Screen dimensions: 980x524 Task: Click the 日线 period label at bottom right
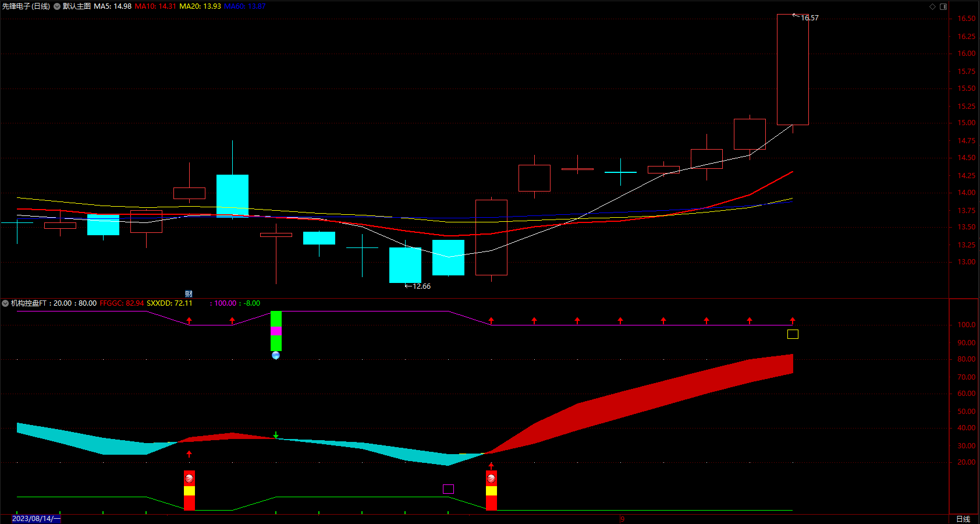(x=963, y=519)
